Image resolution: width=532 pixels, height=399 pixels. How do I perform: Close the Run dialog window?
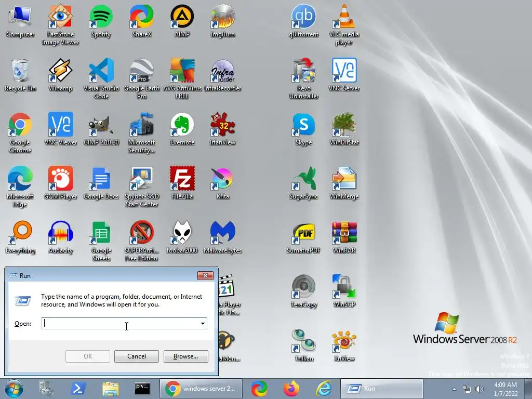click(x=205, y=275)
